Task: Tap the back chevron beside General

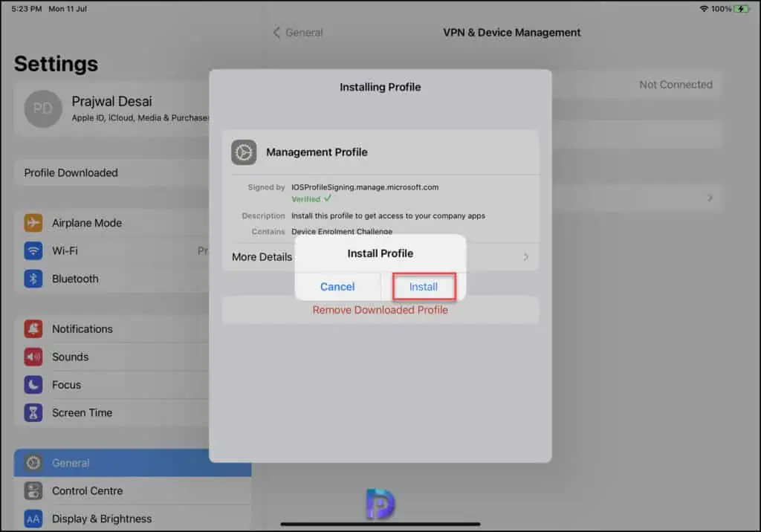Action: pos(276,33)
